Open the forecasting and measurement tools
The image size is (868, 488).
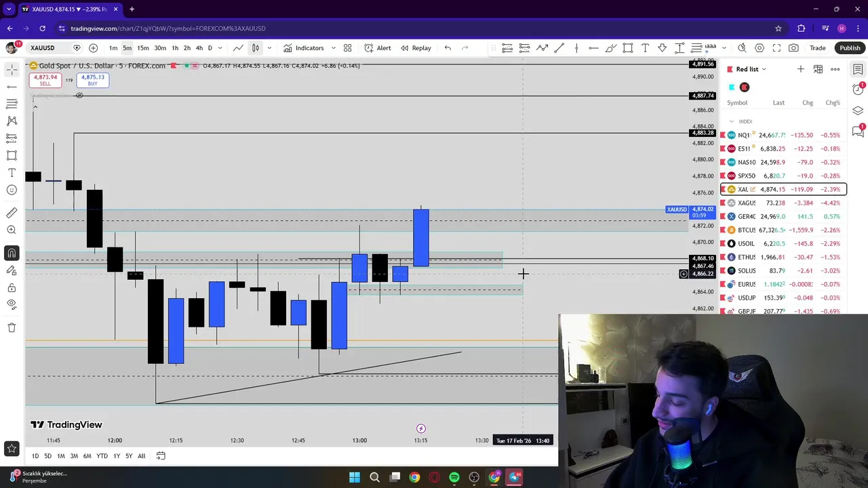12,138
